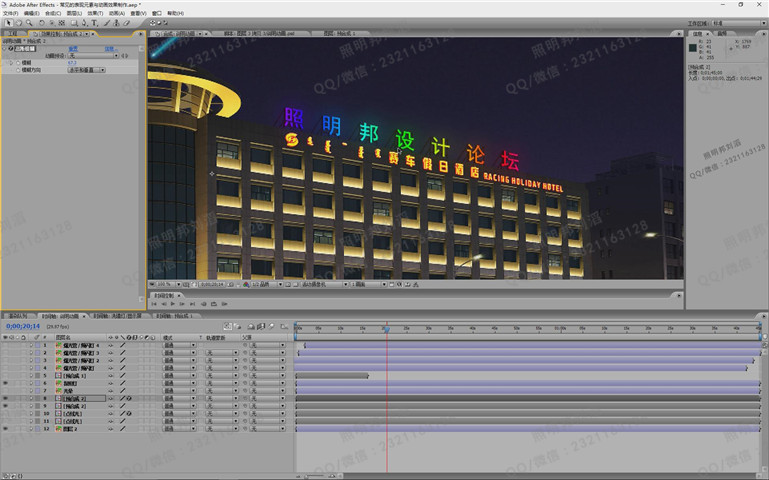Open parent dropdown for layer 12
This screenshot has width=769, height=480.
point(268,429)
